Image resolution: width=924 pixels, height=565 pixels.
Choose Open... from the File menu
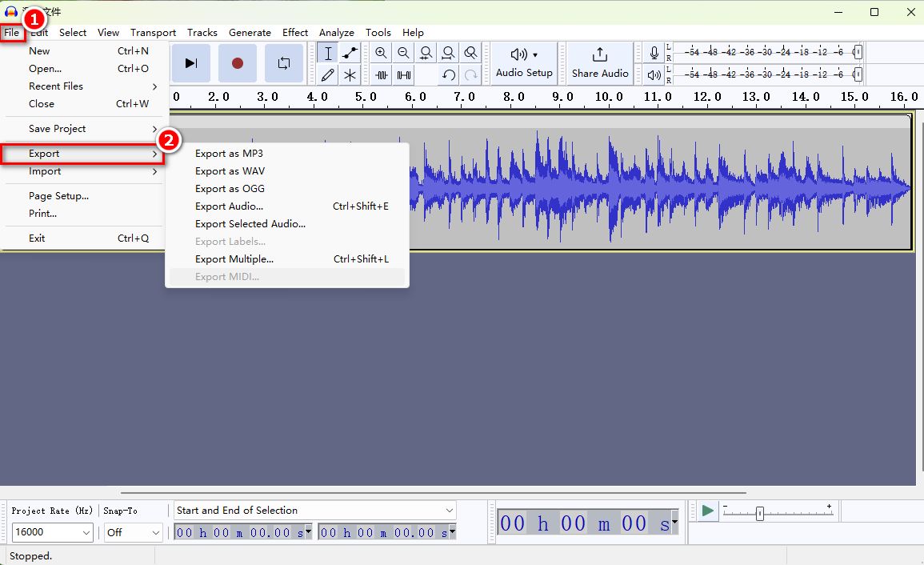[x=83, y=68]
